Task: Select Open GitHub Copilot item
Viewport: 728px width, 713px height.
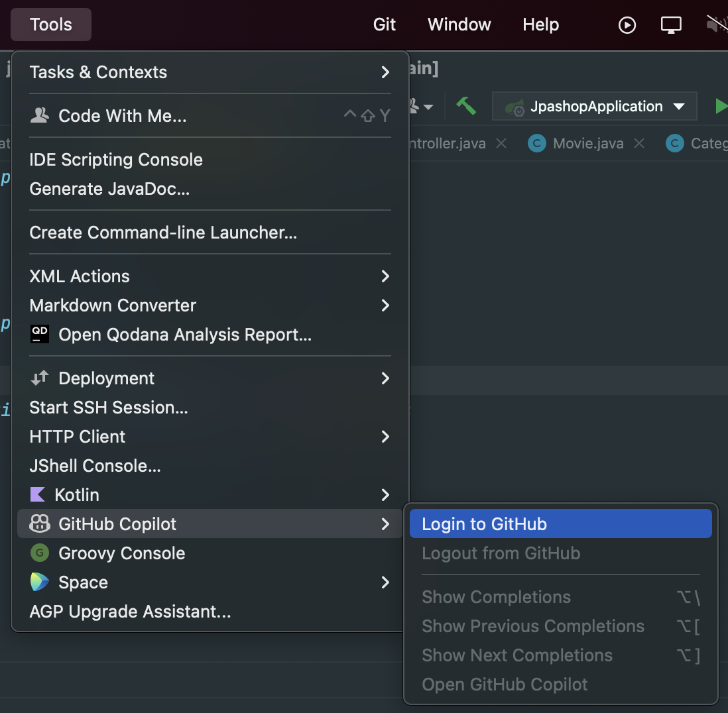Action: click(560, 685)
